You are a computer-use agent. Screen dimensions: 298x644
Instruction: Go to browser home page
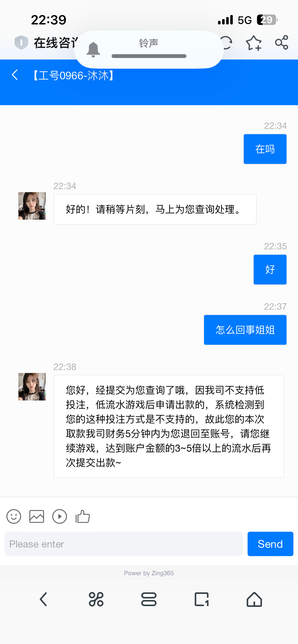point(254,599)
